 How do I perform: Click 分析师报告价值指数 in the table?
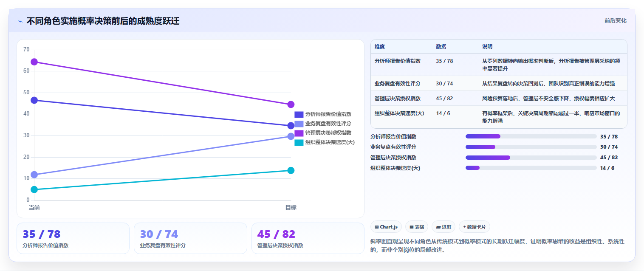[x=398, y=61]
